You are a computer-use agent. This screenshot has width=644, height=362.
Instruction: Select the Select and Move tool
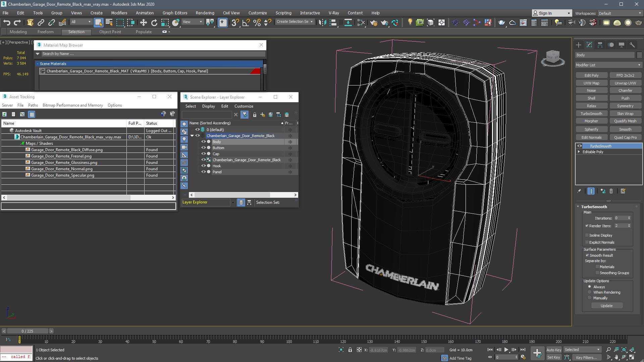[143, 22]
